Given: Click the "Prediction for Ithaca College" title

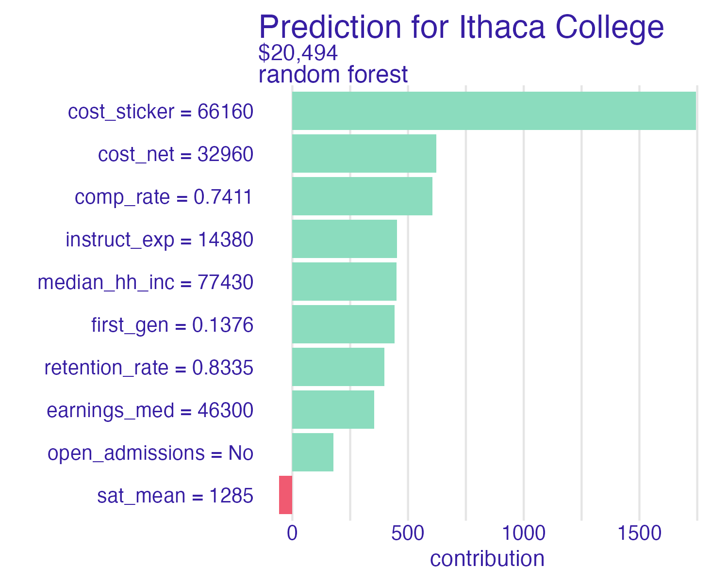Looking at the screenshot, I should click(461, 27).
